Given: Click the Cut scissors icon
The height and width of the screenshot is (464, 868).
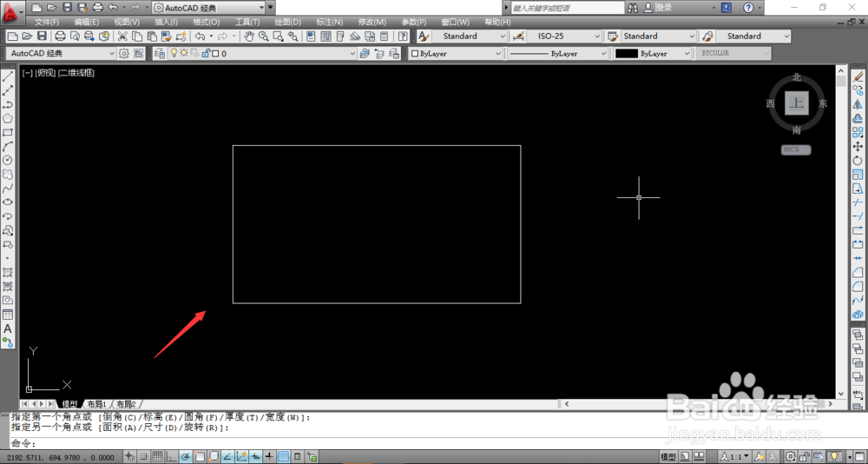Looking at the screenshot, I should (122, 36).
